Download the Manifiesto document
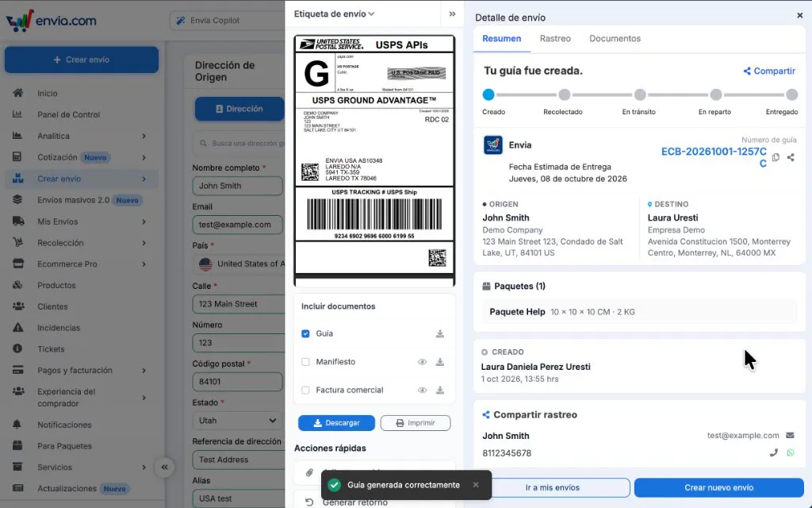The height and width of the screenshot is (508, 812). 439,362
